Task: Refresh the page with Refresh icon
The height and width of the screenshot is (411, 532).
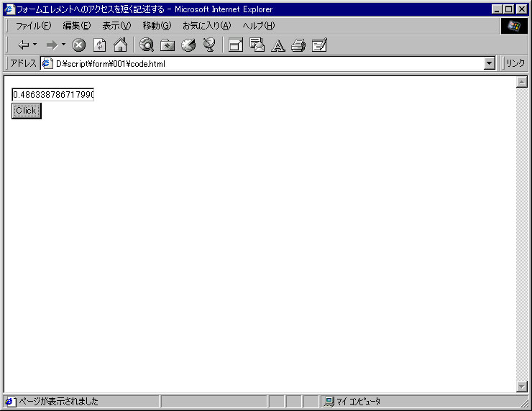Action: [100, 45]
